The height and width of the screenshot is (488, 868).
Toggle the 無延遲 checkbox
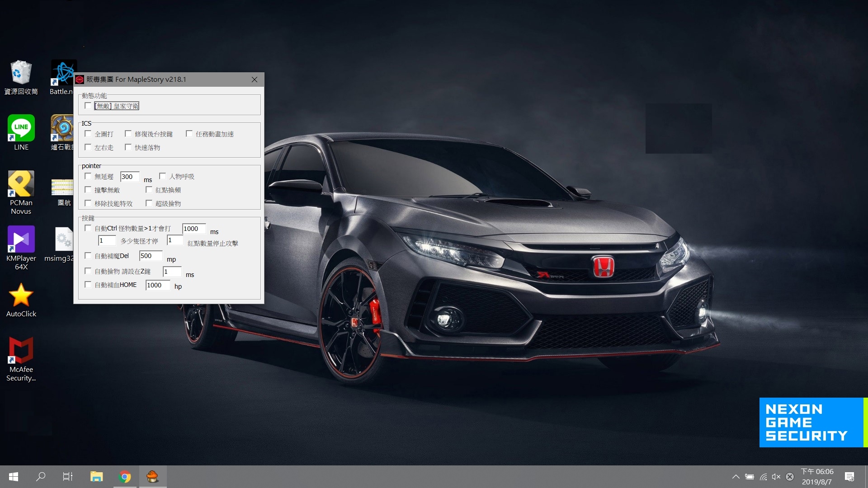(x=88, y=176)
